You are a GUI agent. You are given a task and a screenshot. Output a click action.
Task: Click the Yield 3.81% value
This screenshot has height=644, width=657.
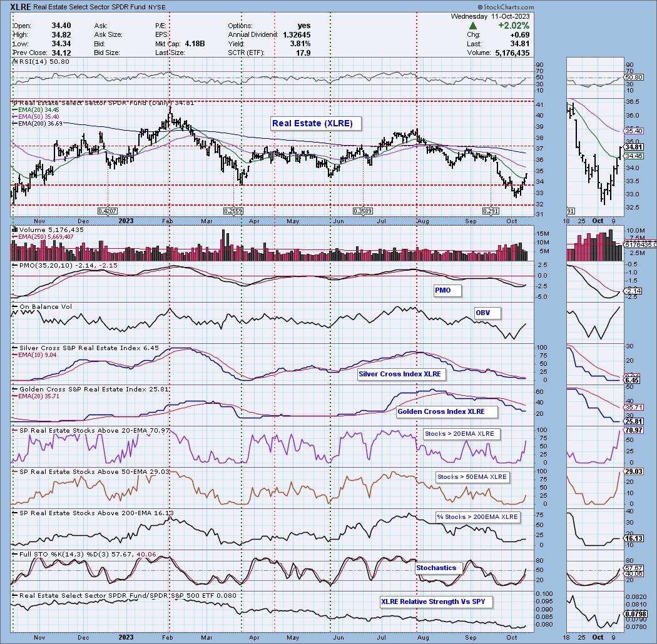(300, 44)
